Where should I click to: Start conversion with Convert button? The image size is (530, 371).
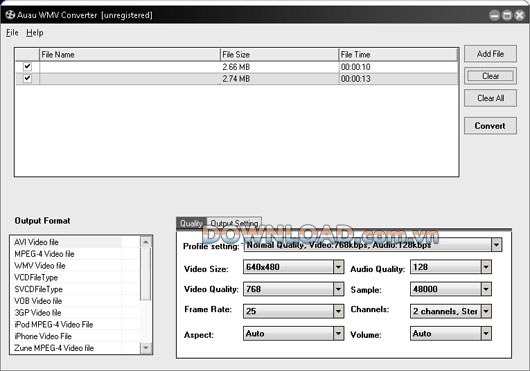point(490,126)
